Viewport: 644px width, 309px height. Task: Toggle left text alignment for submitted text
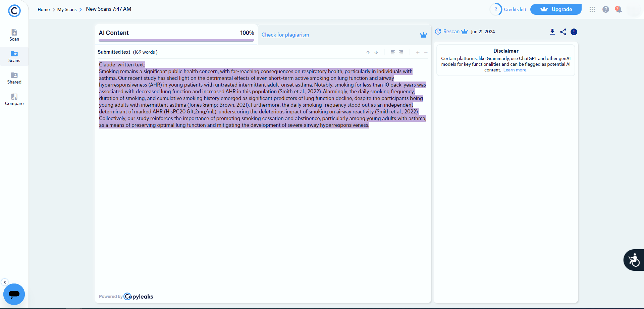(x=393, y=52)
